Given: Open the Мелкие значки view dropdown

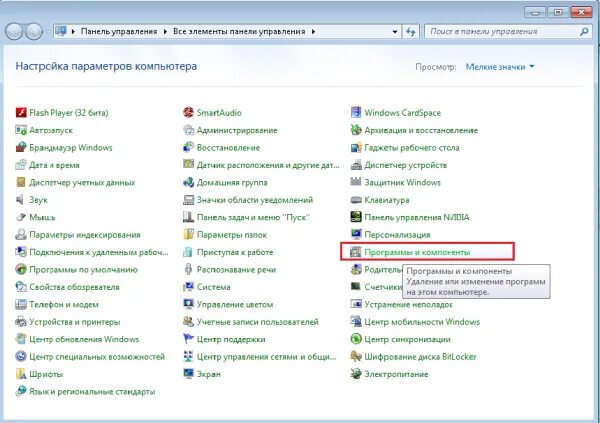Looking at the screenshot, I should 499,67.
